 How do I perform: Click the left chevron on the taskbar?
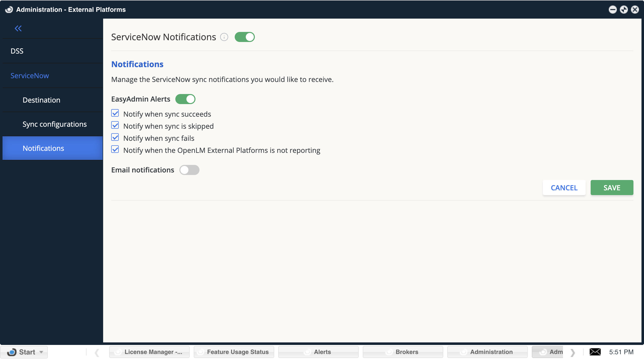(97, 352)
